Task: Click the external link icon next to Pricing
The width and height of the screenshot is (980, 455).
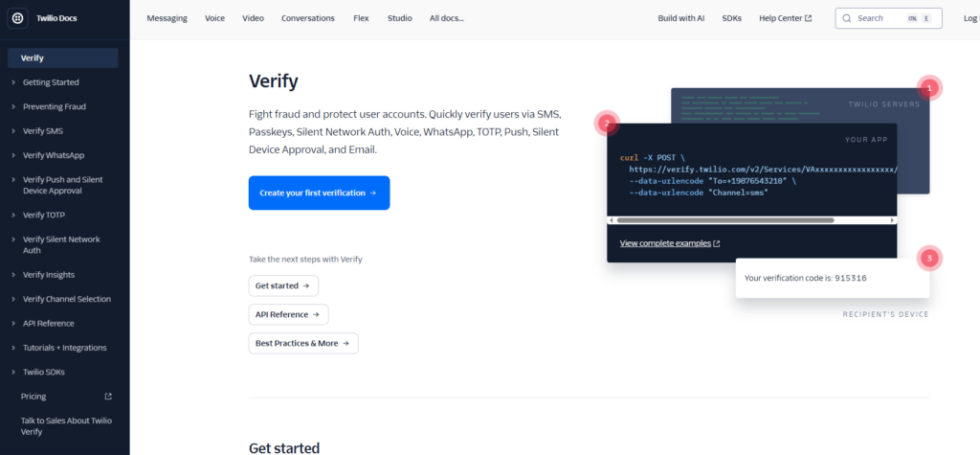Action: point(108,397)
